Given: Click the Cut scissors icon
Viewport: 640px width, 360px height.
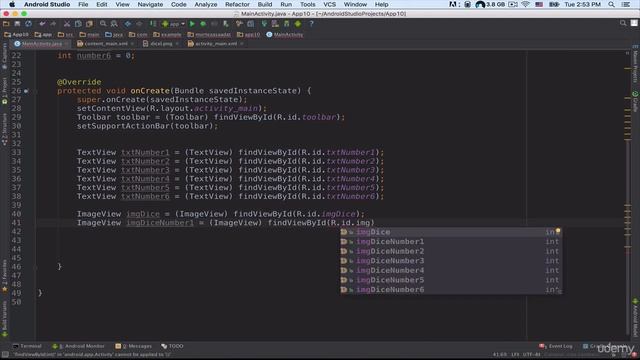Looking at the screenshot, I should 67,24.
